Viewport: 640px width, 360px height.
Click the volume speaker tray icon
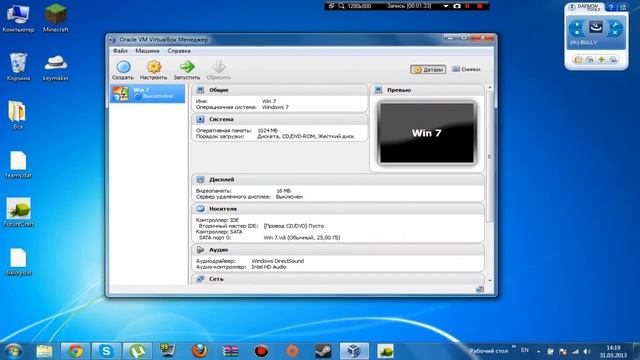point(587,351)
